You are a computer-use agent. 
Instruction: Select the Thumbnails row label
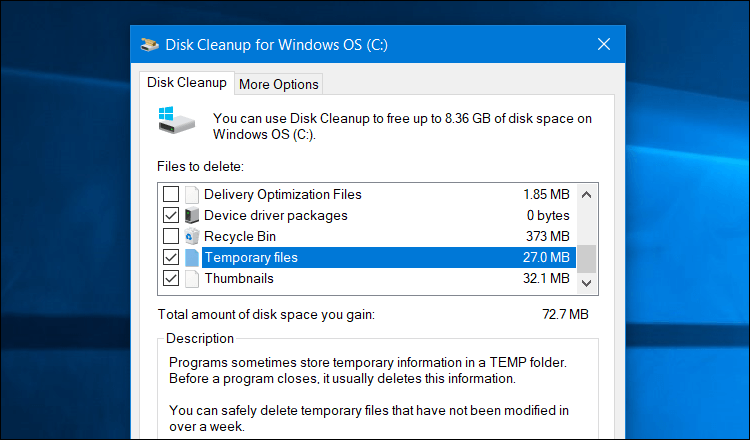tap(239, 278)
